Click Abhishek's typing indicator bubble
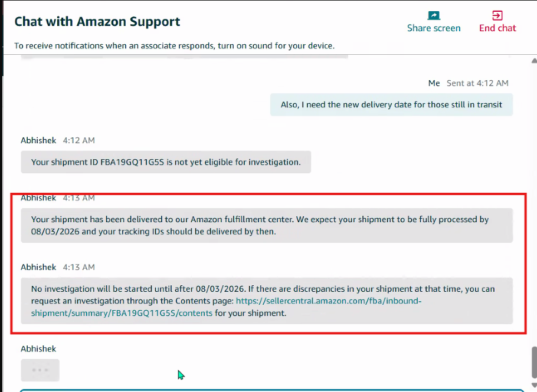The height and width of the screenshot is (392, 537). pyautogui.click(x=40, y=370)
